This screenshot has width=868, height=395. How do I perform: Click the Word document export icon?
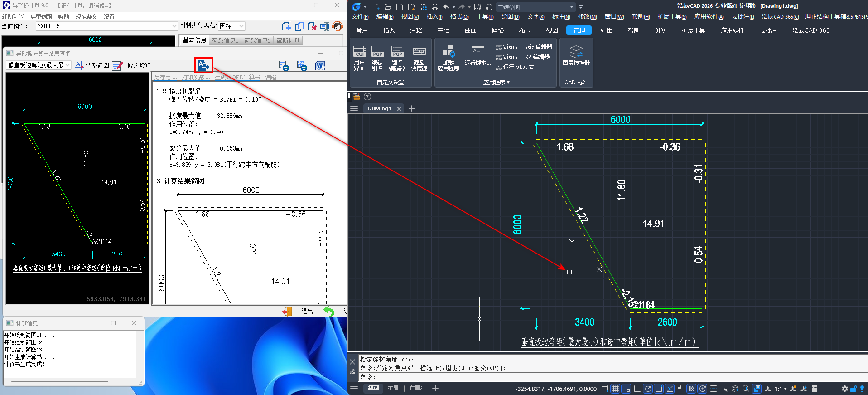320,66
